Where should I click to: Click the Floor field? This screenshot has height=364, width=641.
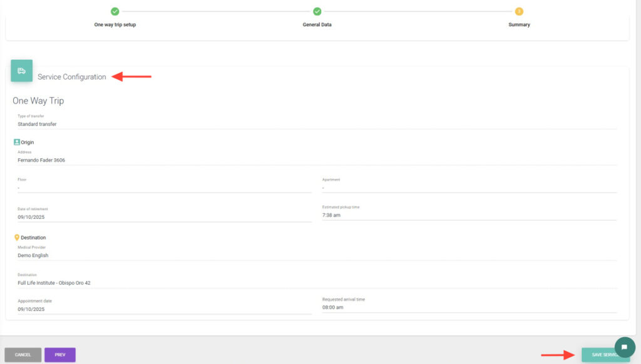point(164,188)
